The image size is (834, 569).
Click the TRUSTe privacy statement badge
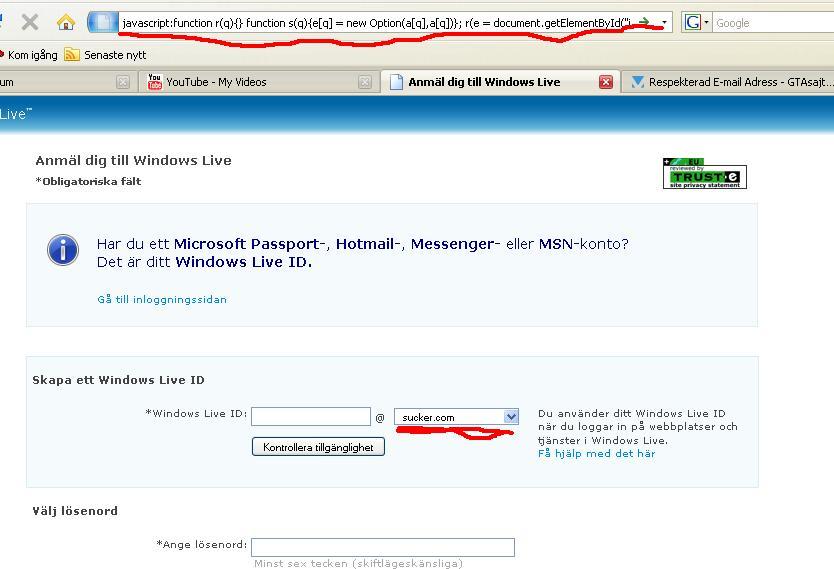705,173
